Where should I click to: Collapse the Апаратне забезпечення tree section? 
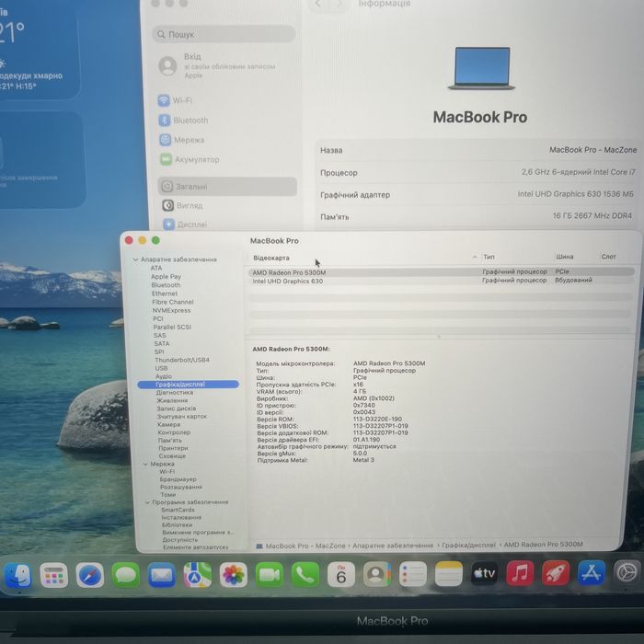click(135, 259)
